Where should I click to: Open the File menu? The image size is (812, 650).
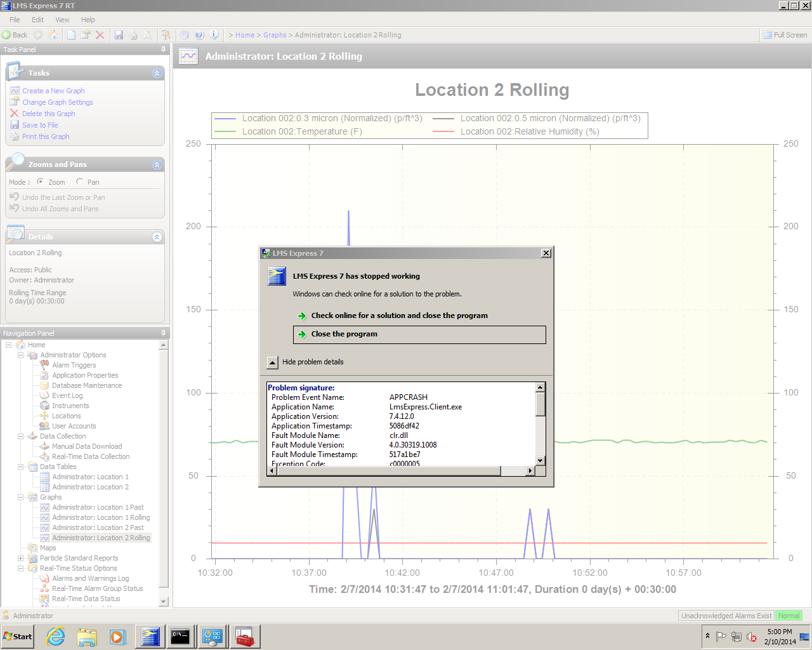[x=15, y=20]
